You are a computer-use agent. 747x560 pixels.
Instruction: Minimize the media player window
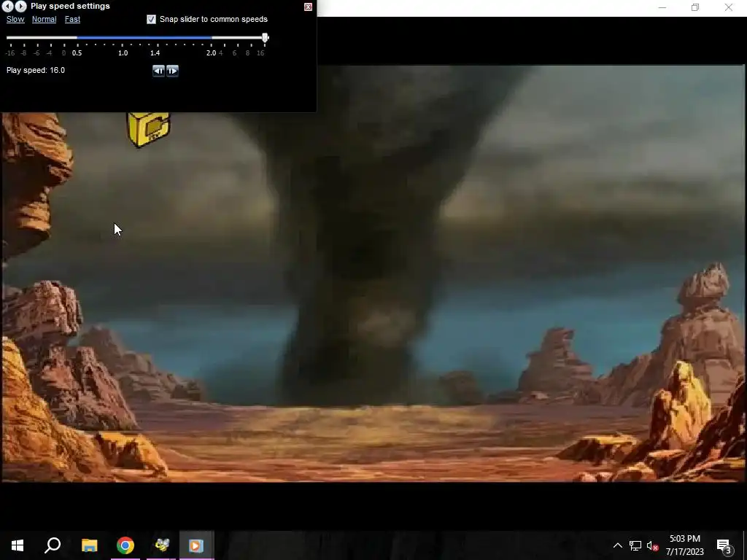point(662,7)
